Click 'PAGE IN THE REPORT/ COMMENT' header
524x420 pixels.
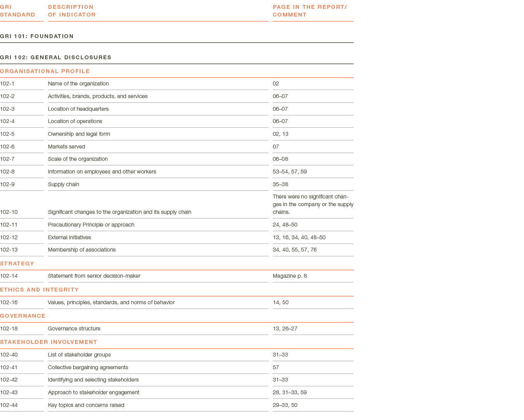tap(310, 11)
